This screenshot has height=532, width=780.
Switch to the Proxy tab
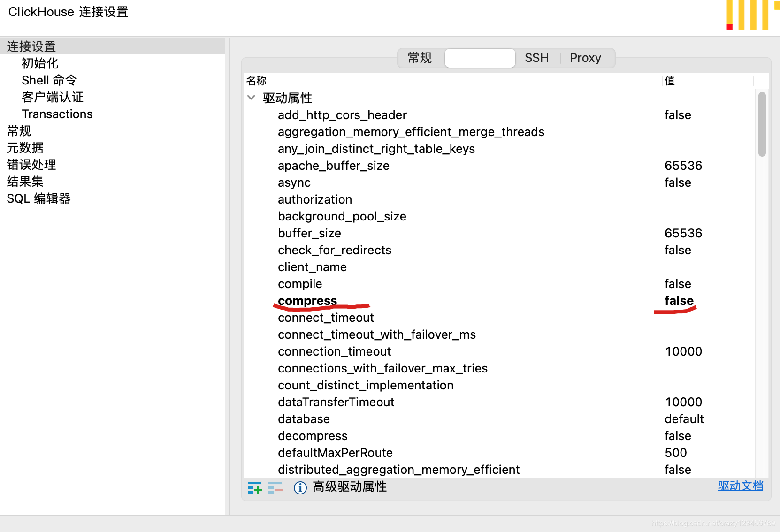pos(585,58)
